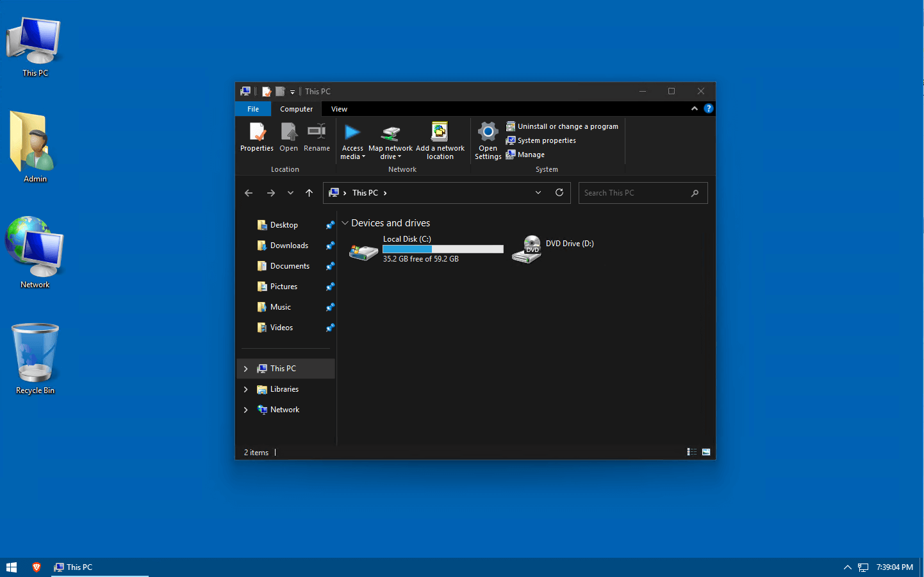Screen dimensions: 924x577
Task: Refresh the This PC view
Action: point(559,193)
